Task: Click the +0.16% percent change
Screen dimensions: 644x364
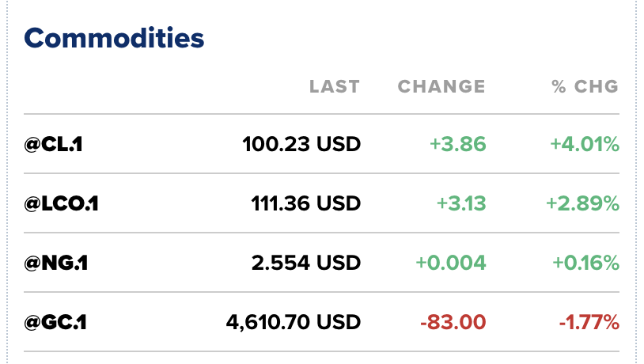Action: click(585, 263)
